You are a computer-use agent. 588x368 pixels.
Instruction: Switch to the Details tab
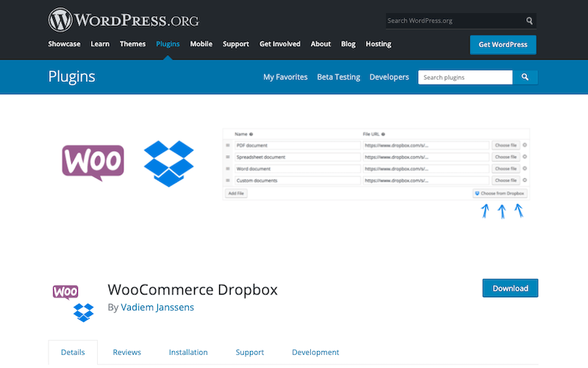[73, 353]
